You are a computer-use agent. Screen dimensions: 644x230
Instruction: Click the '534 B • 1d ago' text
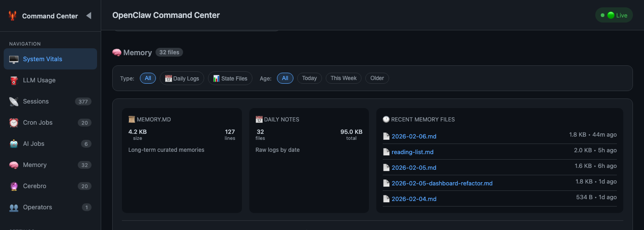click(x=597, y=197)
